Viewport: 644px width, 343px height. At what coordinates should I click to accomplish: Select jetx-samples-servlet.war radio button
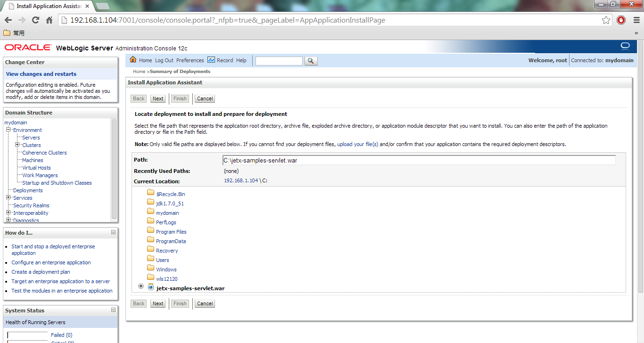(x=141, y=286)
